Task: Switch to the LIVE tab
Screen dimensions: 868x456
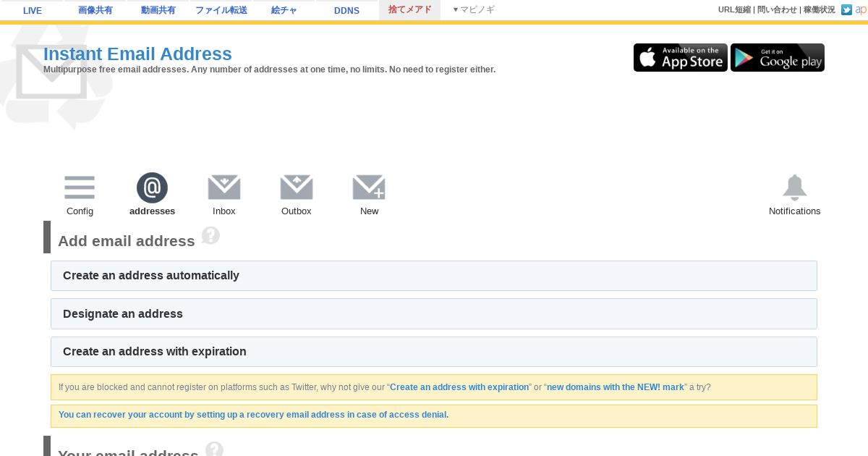Action: 33,10
